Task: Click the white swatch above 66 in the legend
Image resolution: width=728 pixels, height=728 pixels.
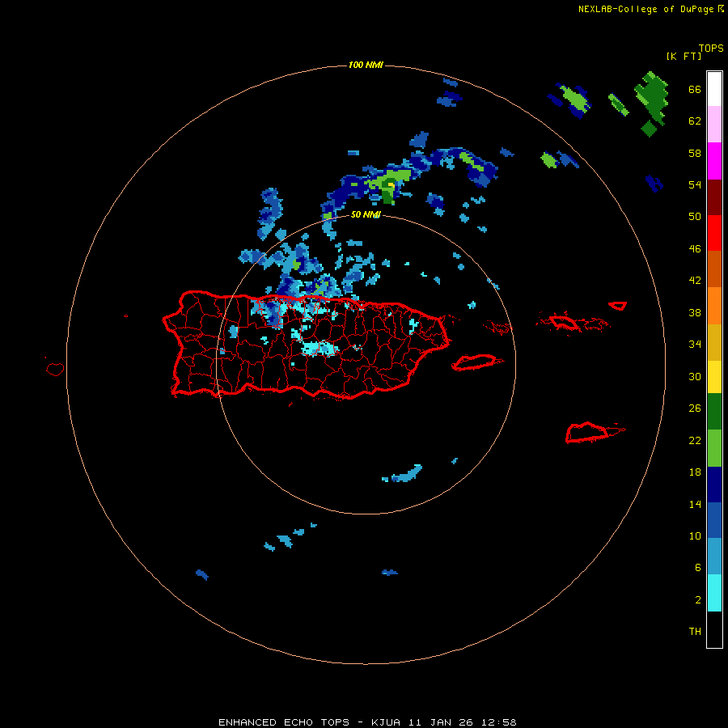Action: click(x=714, y=89)
